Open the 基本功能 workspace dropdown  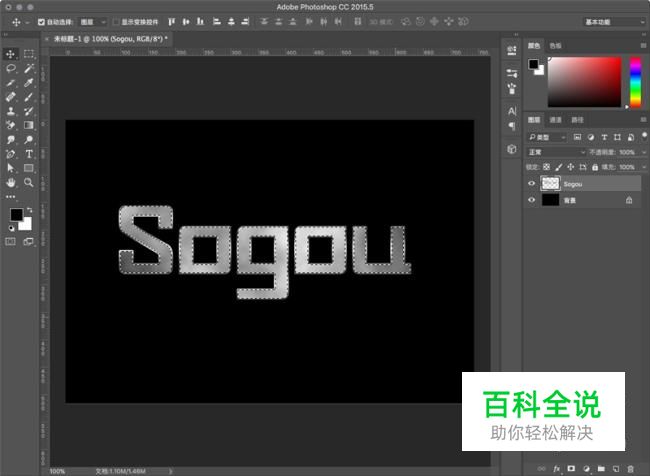coord(612,21)
